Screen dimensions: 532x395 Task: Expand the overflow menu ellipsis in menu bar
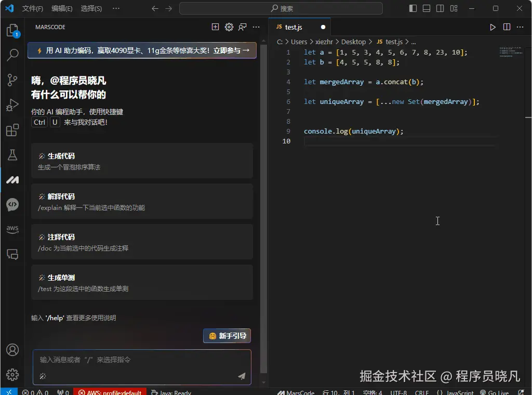pos(116,8)
